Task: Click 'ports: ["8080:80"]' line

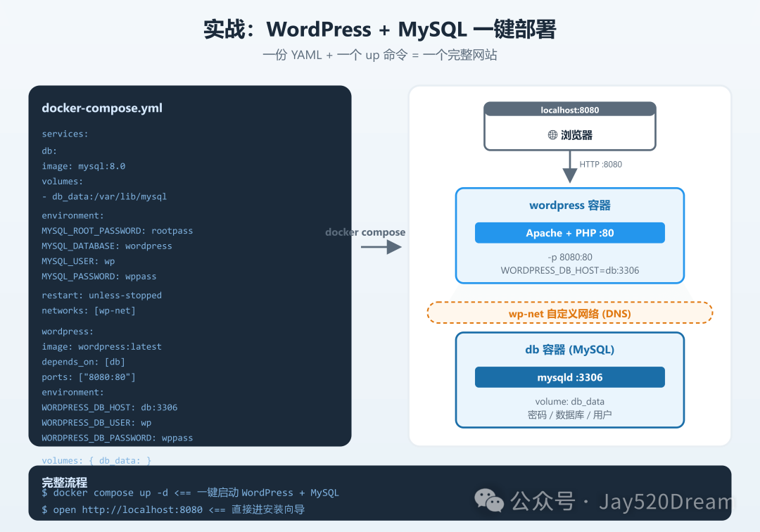Action: (x=89, y=377)
